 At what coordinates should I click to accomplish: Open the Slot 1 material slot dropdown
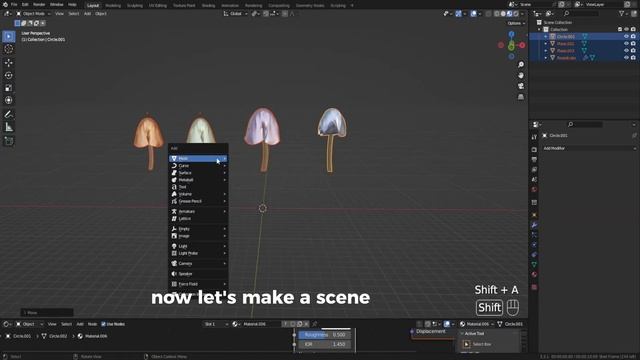(x=216, y=324)
